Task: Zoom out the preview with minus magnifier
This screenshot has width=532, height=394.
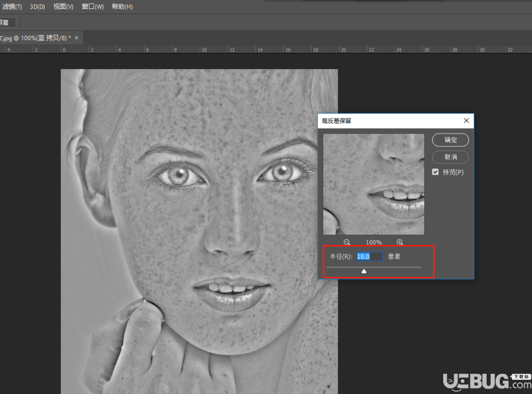Action: click(347, 242)
